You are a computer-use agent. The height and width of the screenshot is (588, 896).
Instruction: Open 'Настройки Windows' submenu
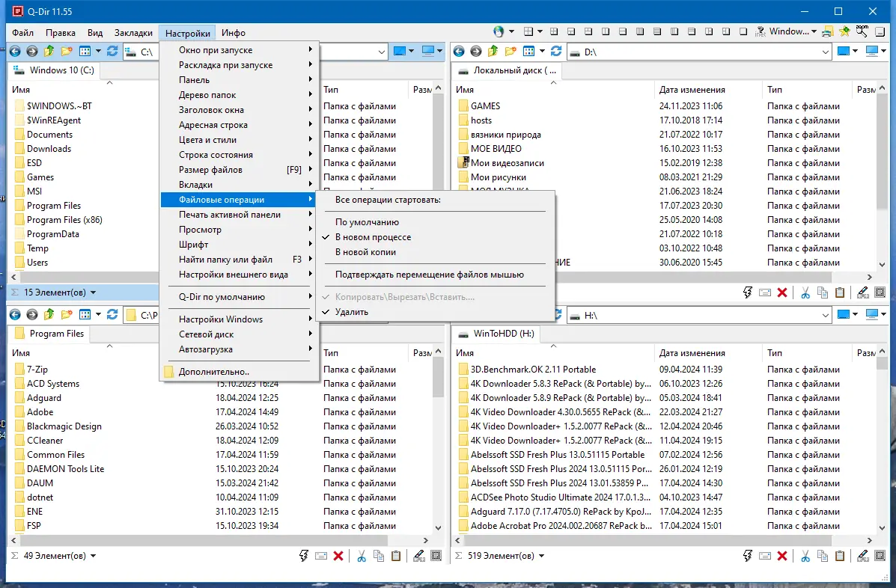[239, 319]
